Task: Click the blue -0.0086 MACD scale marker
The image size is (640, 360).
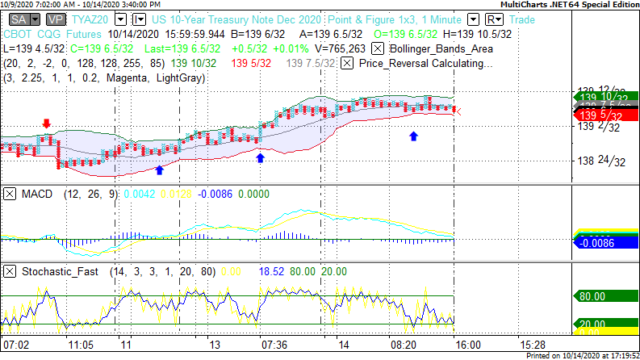Action: (606, 243)
